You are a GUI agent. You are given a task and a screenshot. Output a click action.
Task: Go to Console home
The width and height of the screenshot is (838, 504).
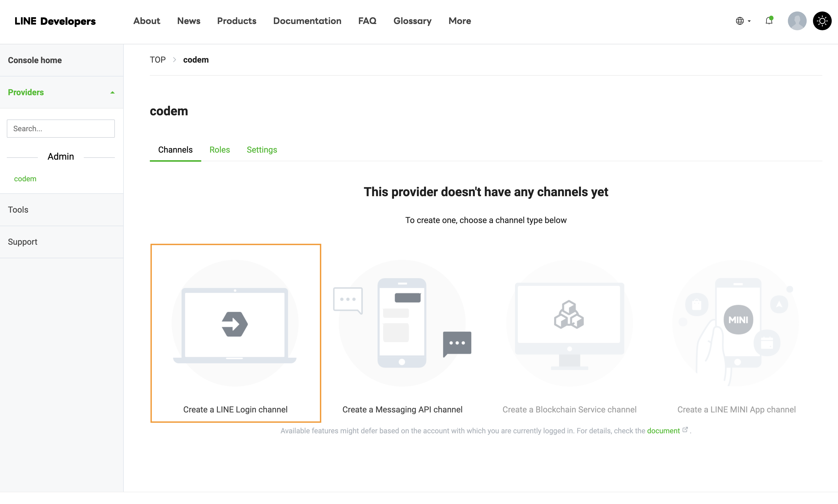(x=35, y=60)
